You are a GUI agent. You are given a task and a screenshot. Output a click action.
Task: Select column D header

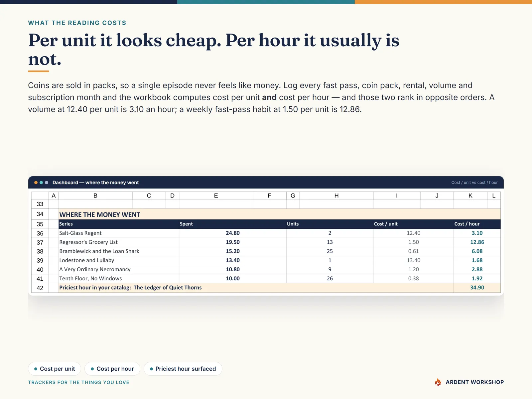(172, 196)
